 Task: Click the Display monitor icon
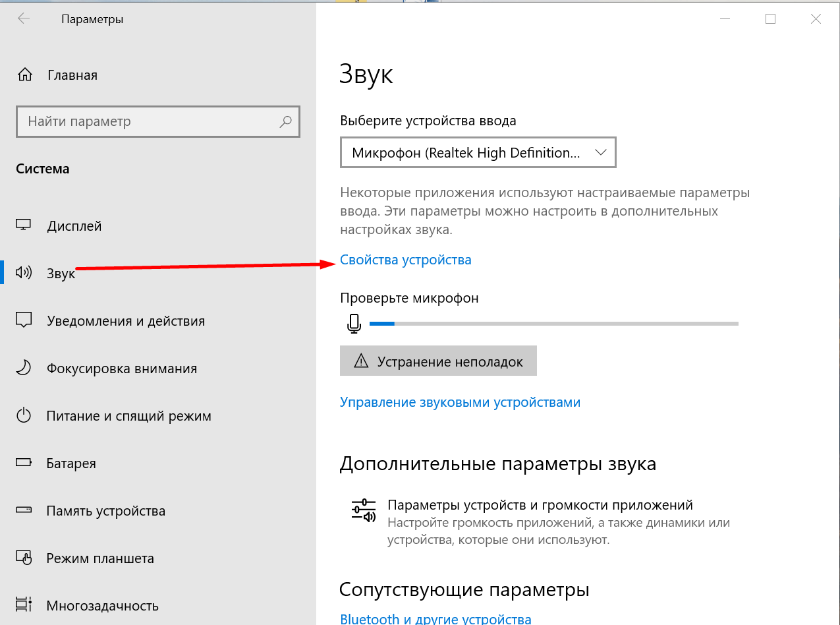pos(24,225)
